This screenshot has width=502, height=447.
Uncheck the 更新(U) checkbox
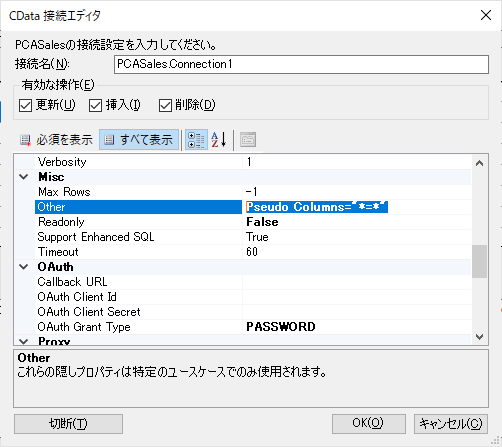[x=25, y=106]
